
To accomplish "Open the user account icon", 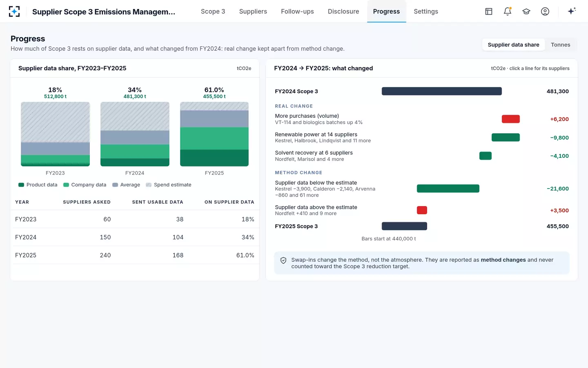I will point(545,11).
